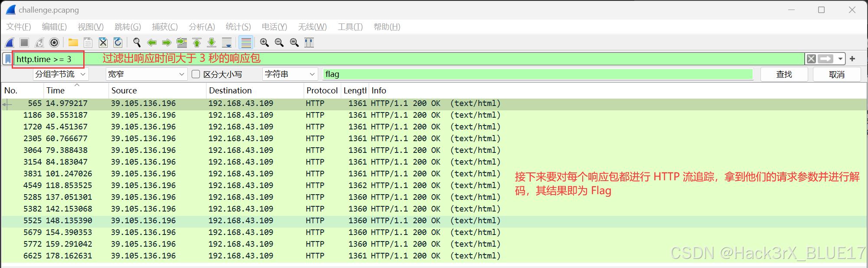Image resolution: width=868 pixels, height=268 pixels.
Task: Open the 分析(A) menu
Action: 202,27
